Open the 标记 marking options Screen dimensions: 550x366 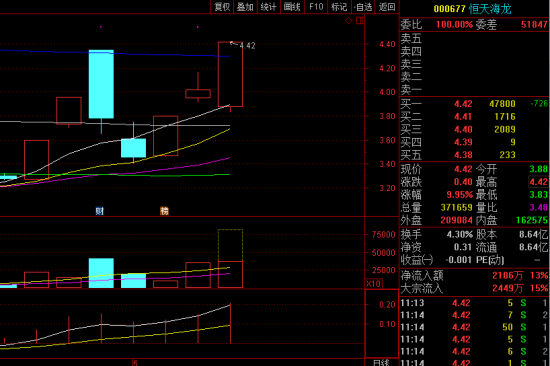click(339, 7)
